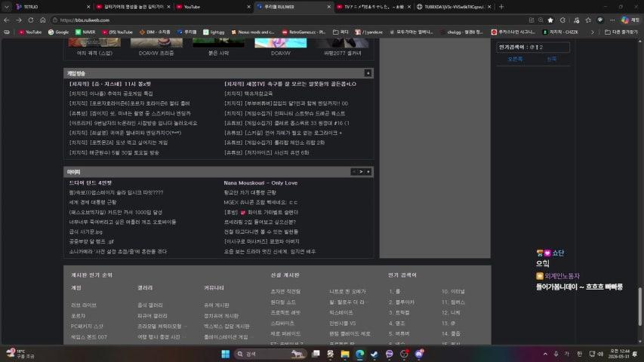Open the weather widget on the taskbar
The height and width of the screenshot is (362, 644).
coord(20,354)
